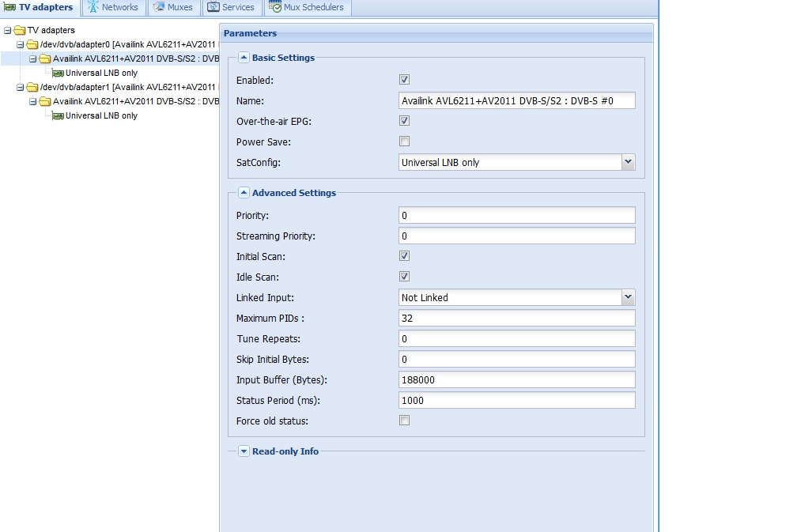Click the Skip Initial Bytes field
Screen dimensions: 797x532
point(517,359)
